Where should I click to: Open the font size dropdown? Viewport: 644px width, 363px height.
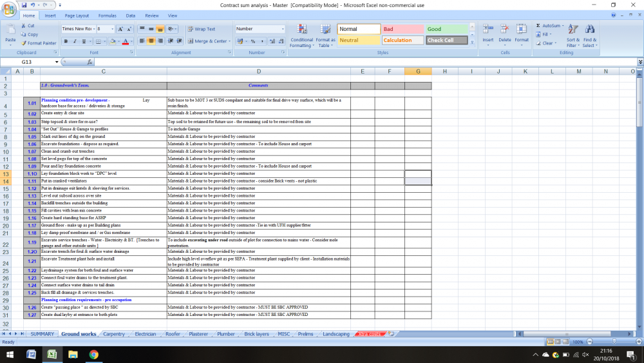click(112, 29)
